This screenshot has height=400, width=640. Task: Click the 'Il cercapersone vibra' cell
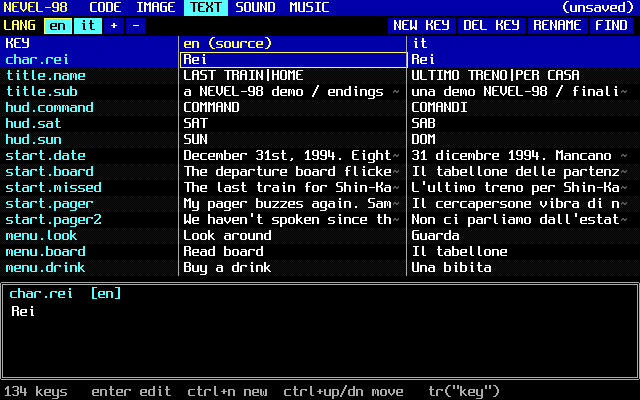tap(524, 203)
